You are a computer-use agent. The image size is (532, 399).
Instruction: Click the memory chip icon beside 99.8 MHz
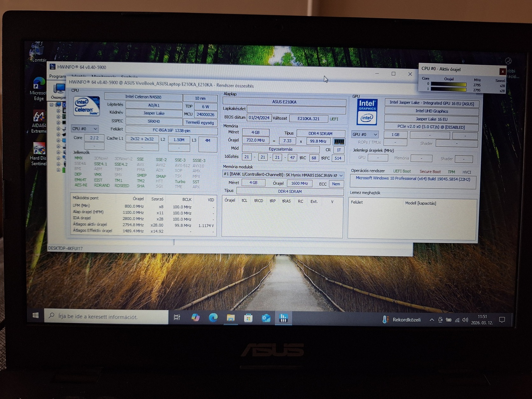coord(339,141)
